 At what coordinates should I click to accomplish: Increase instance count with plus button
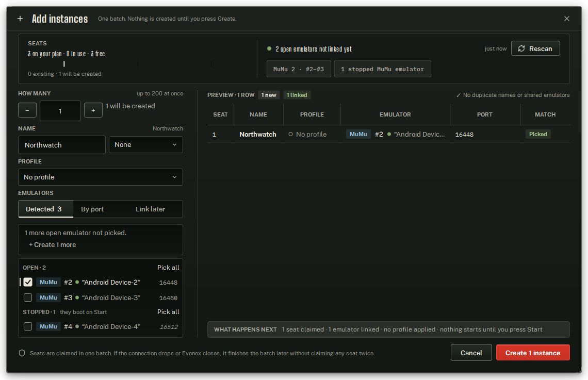click(93, 110)
